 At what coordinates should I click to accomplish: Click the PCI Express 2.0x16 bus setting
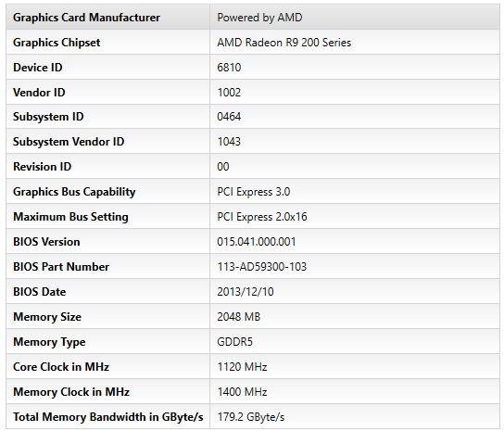pos(262,217)
